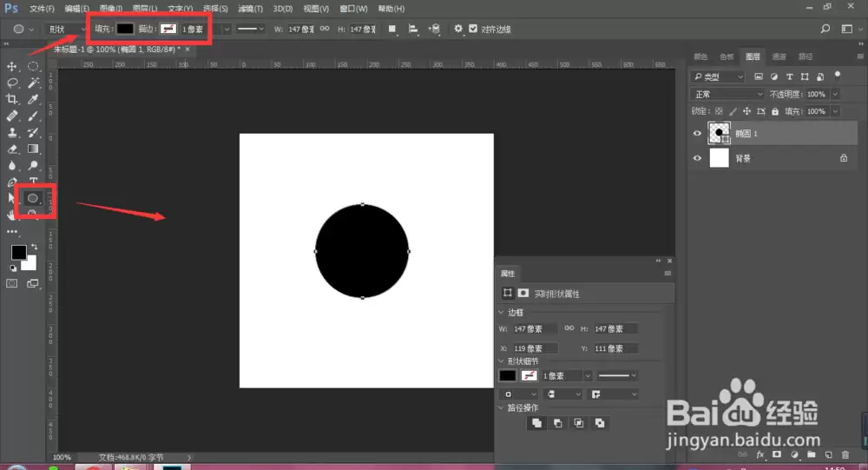Select the Gradient tool
The width and height of the screenshot is (868, 470).
tap(33, 149)
